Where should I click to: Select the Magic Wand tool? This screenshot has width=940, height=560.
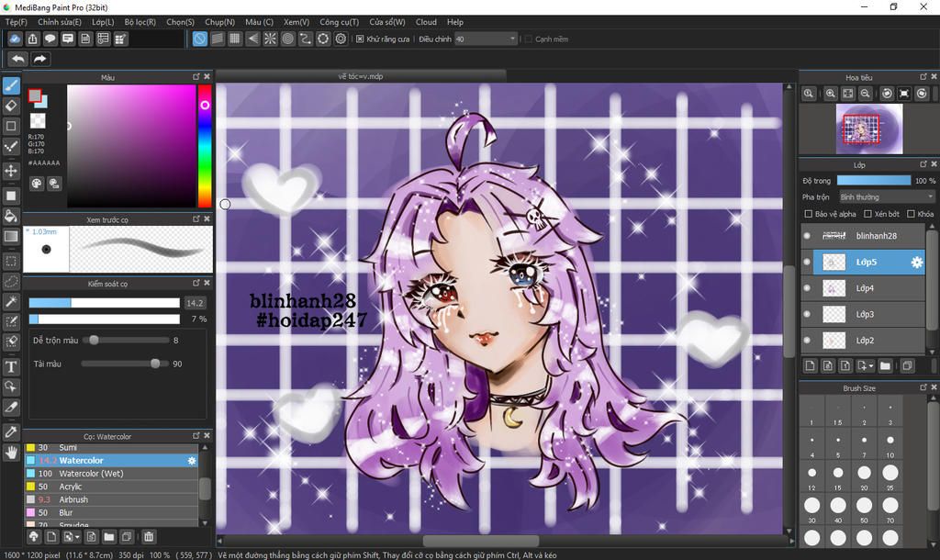click(11, 302)
